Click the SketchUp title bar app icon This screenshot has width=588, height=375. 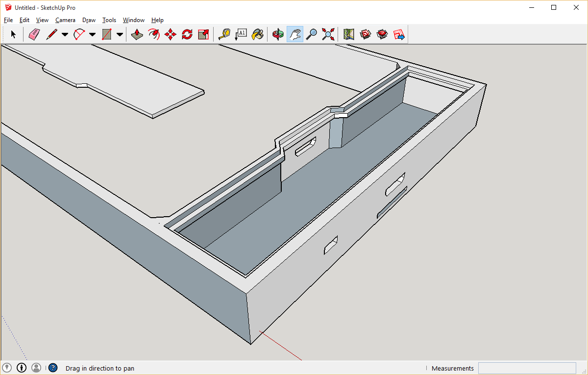8,7
